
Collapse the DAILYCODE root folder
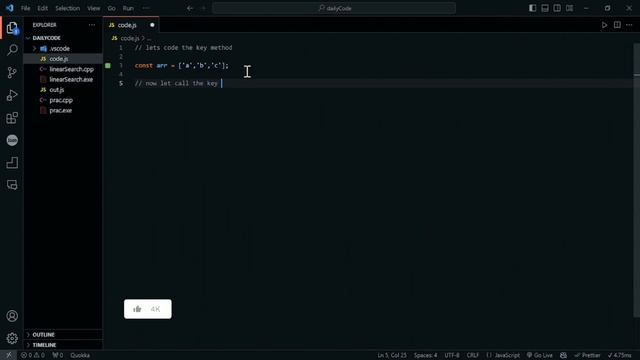(x=47, y=38)
